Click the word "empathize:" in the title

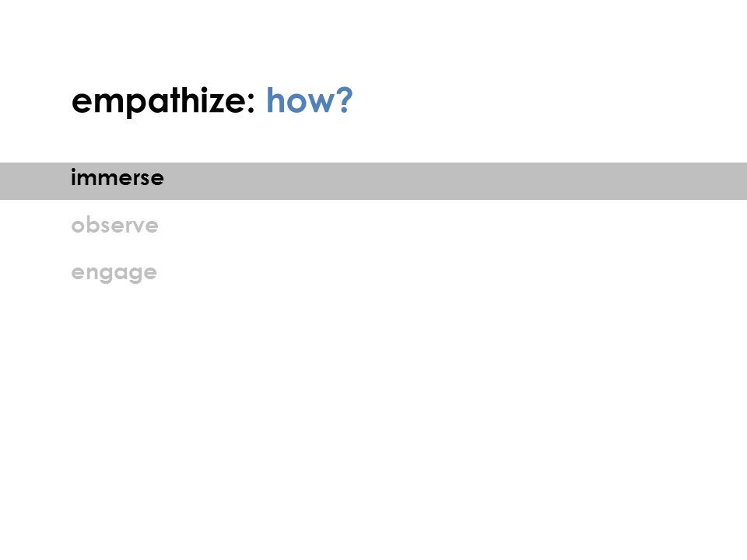[x=163, y=101]
